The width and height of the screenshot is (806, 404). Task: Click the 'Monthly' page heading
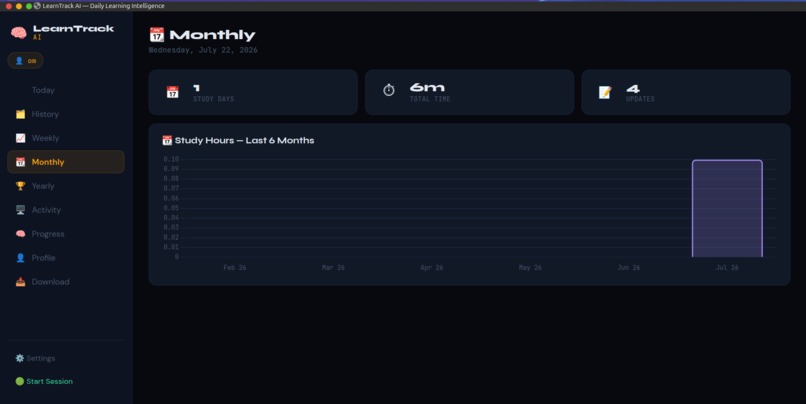[x=212, y=35]
